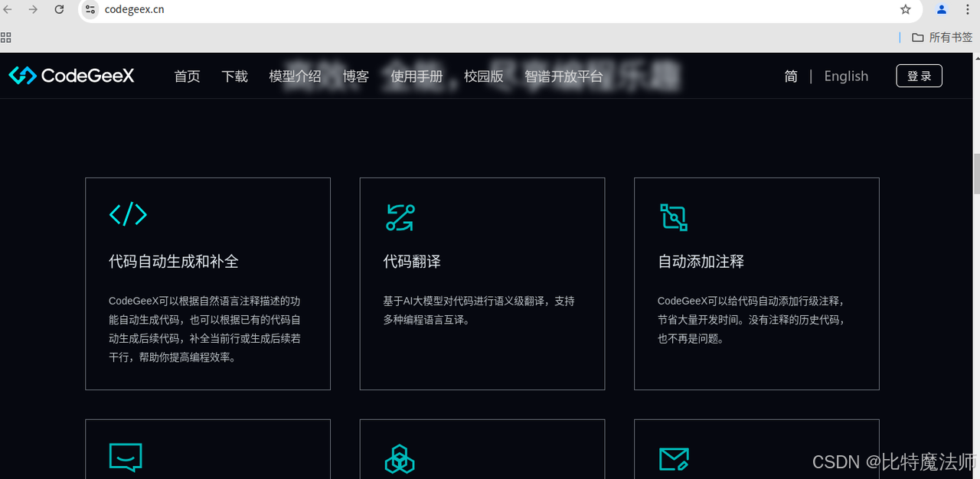
Task: Open the 首页 menu item
Action: click(186, 76)
